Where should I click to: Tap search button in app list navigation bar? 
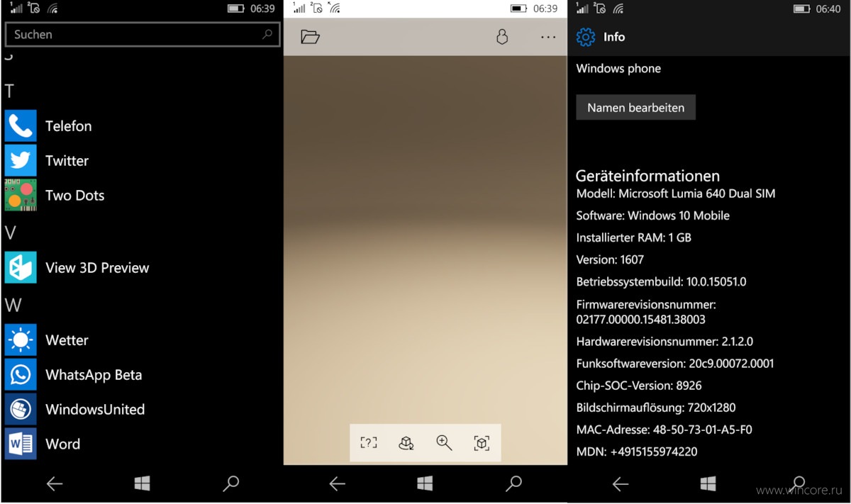[230, 483]
